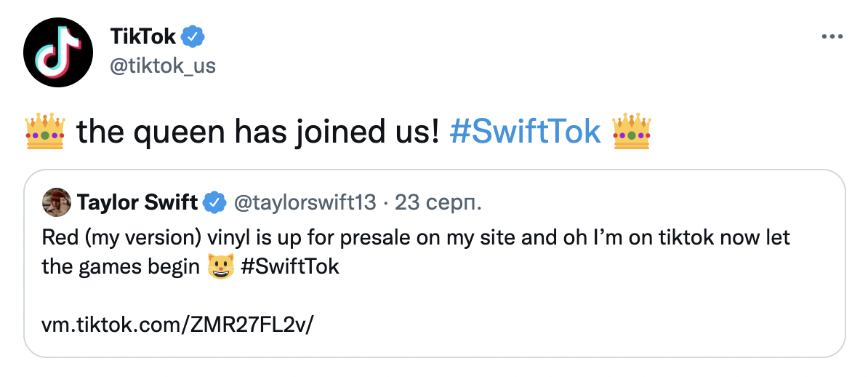The image size is (868, 377).
Task: Open the blue #SwiftTok hashtag link
Action: pos(525,131)
